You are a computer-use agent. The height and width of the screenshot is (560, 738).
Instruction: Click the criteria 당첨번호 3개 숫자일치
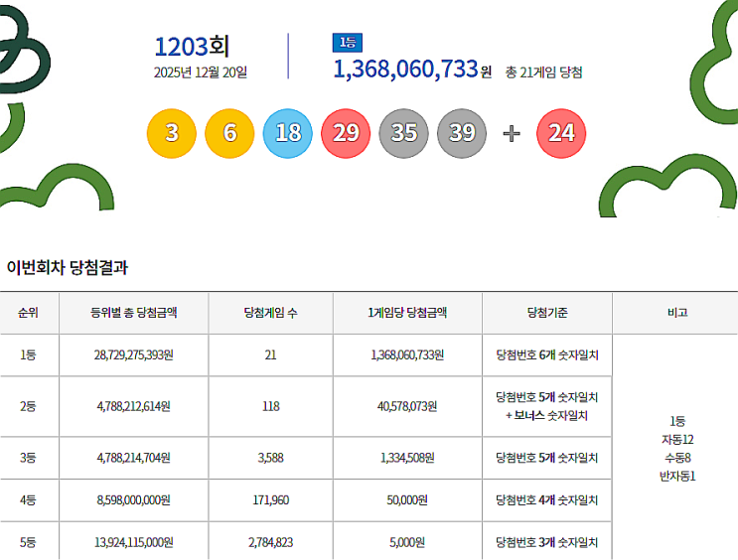point(547,542)
